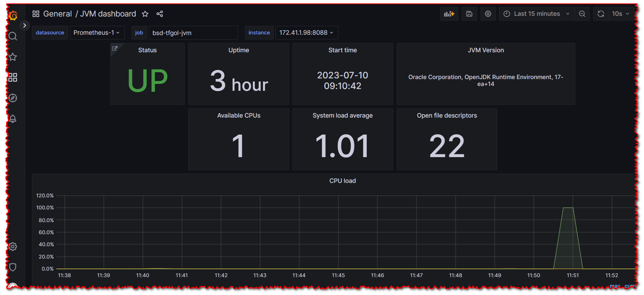This screenshot has height=295, width=644.
Task: Click the Uptime panel title
Action: point(239,50)
